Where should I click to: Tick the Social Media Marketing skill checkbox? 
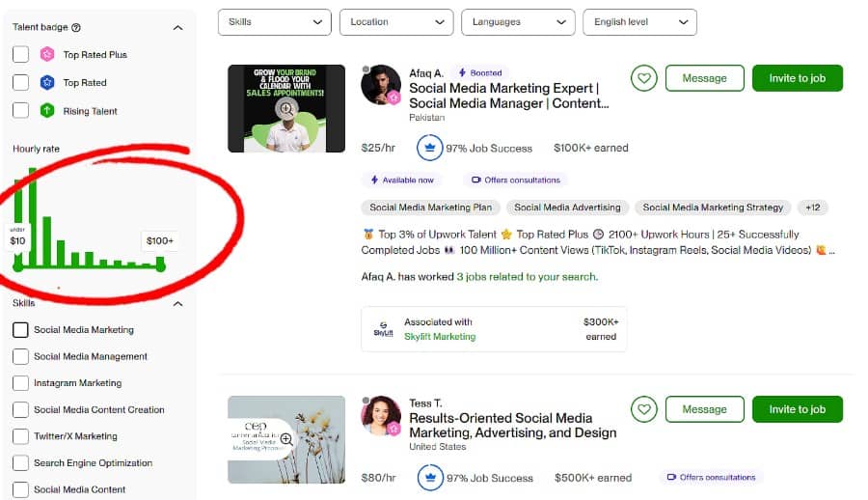point(20,330)
